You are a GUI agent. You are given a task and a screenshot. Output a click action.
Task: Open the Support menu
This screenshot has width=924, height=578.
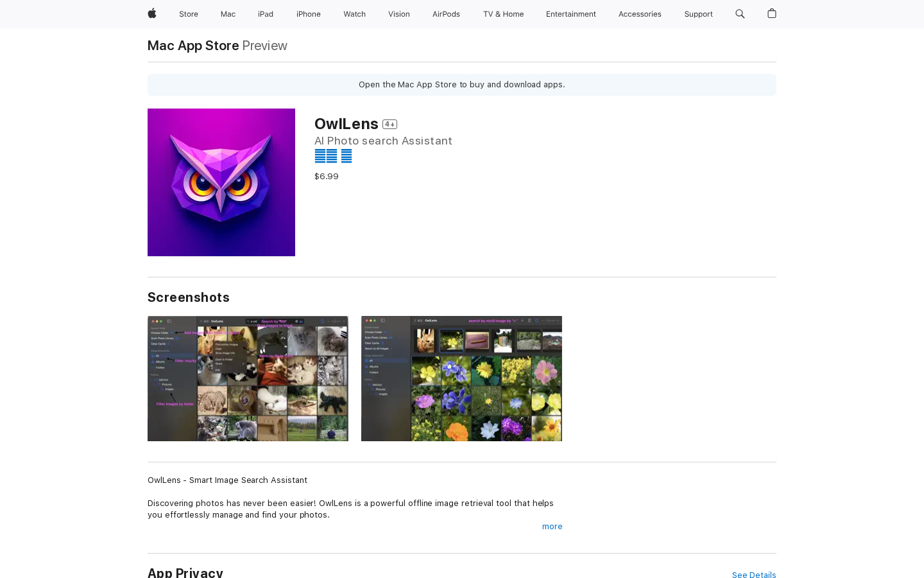698,14
